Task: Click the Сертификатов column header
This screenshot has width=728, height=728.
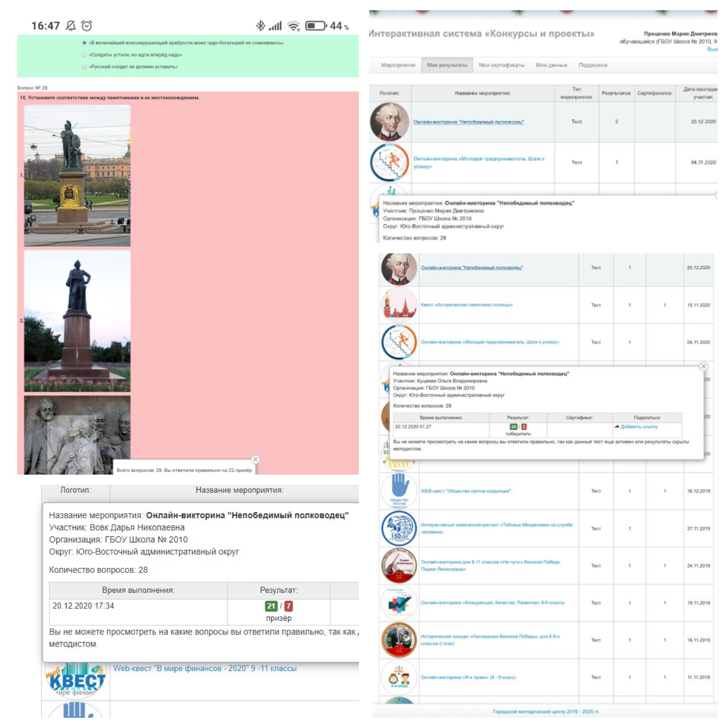Action: (x=654, y=93)
